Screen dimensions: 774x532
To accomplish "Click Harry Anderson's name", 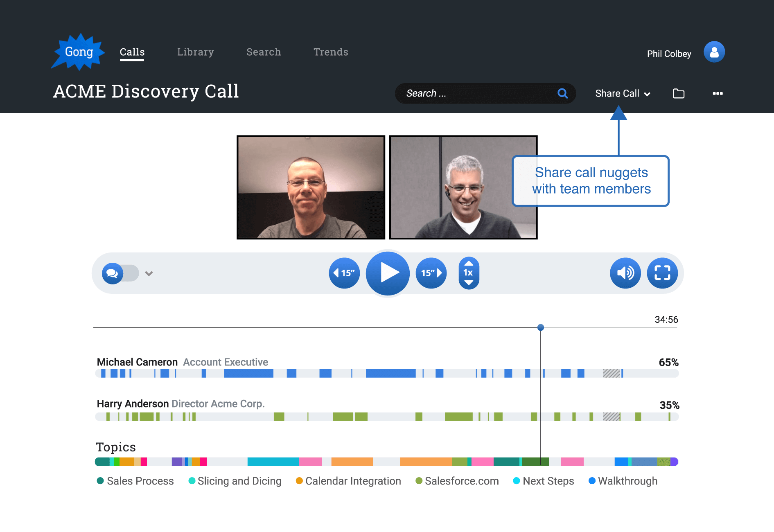I will click(133, 404).
